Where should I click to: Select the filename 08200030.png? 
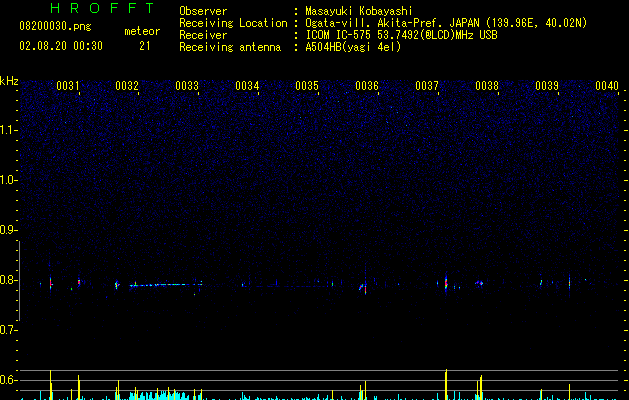click(x=55, y=26)
